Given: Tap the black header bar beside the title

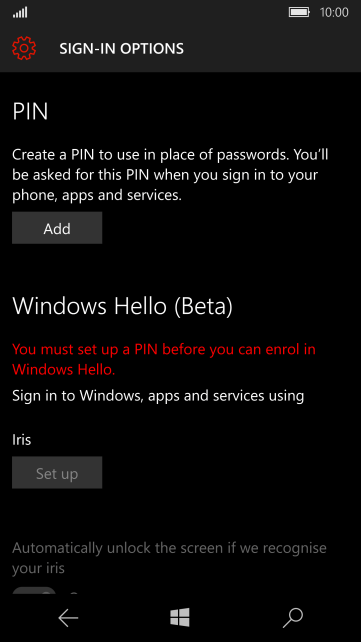Looking at the screenshot, I should pyautogui.click(x=270, y=48).
